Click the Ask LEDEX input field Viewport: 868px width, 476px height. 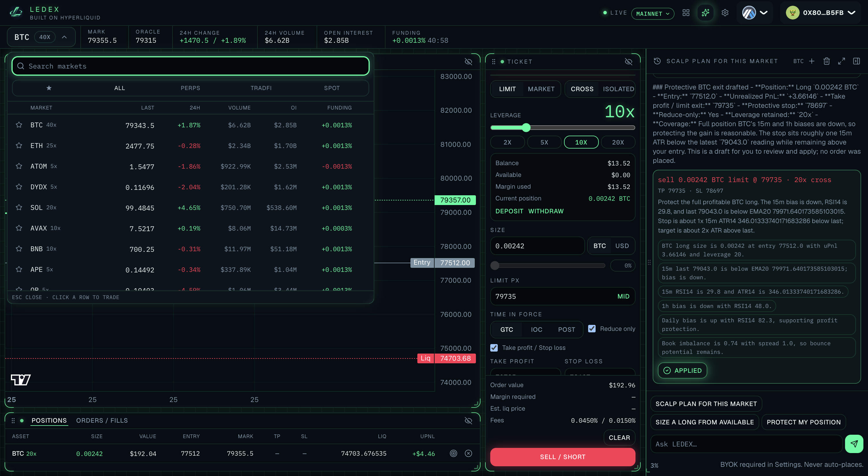[746, 444]
